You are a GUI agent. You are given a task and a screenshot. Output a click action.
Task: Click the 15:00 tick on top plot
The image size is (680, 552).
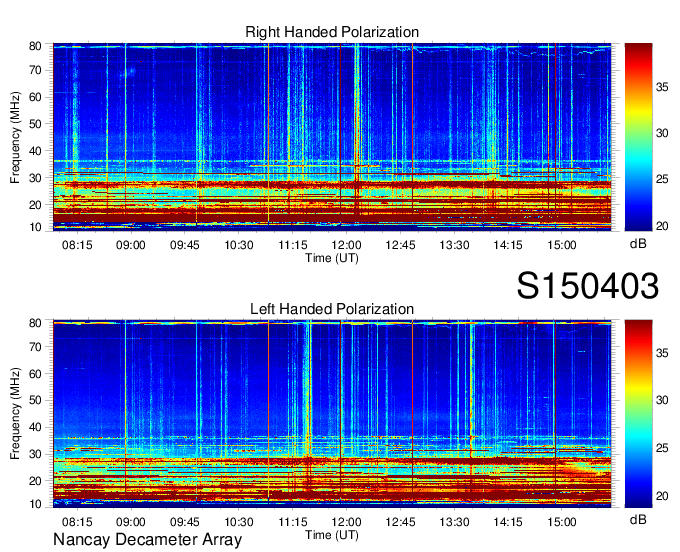click(562, 245)
